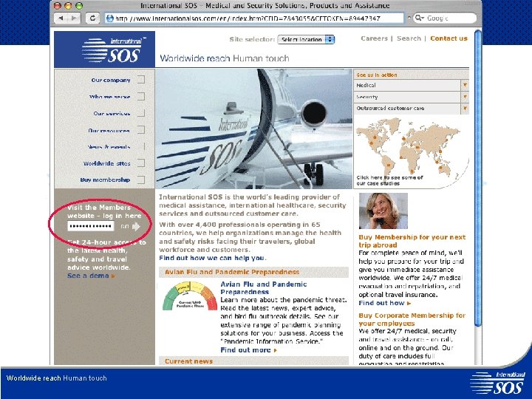The width and height of the screenshot is (532, 399).
Task: Click the International SOS logo in header
Action: [104, 50]
